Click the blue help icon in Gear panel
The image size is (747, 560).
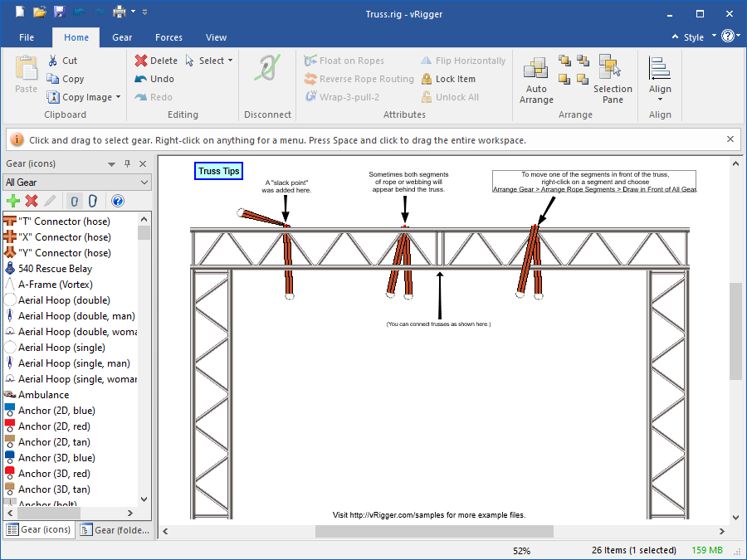tap(117, 201)
